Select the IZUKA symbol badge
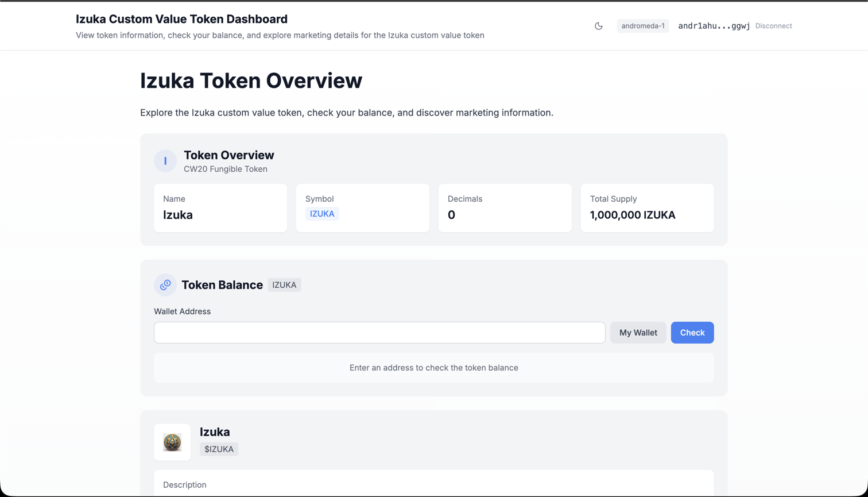 (x=322, y=213)
